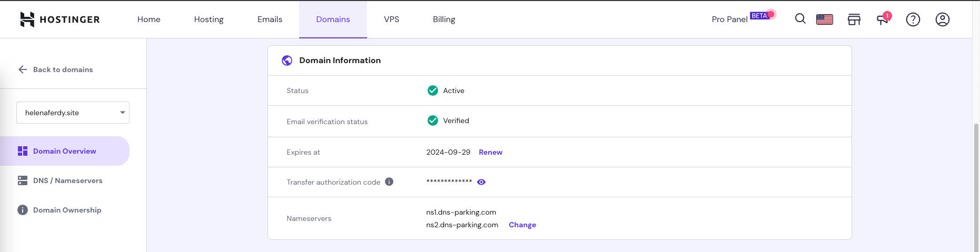980x252 pixels.
Task: Select Domain Ownership in sidebar
Action: coord(67,210)
